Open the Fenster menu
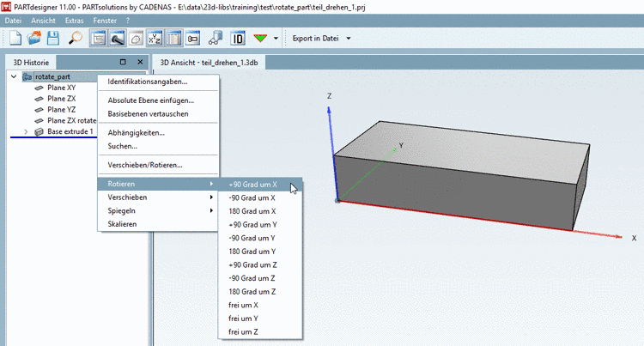The height and width of the screenshot is (346, 644). tap(105, 21)
